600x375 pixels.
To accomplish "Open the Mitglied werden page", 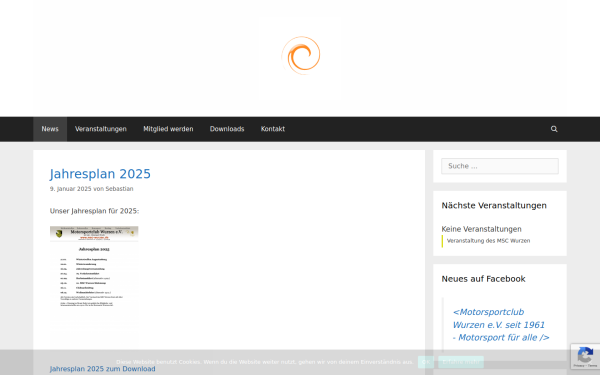I will pos(168,129).
